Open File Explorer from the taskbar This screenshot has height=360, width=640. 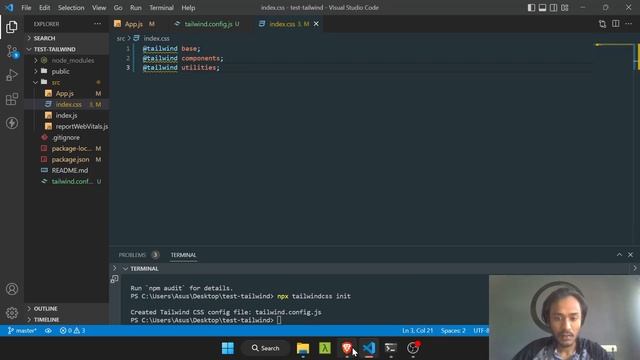point(303,348)
